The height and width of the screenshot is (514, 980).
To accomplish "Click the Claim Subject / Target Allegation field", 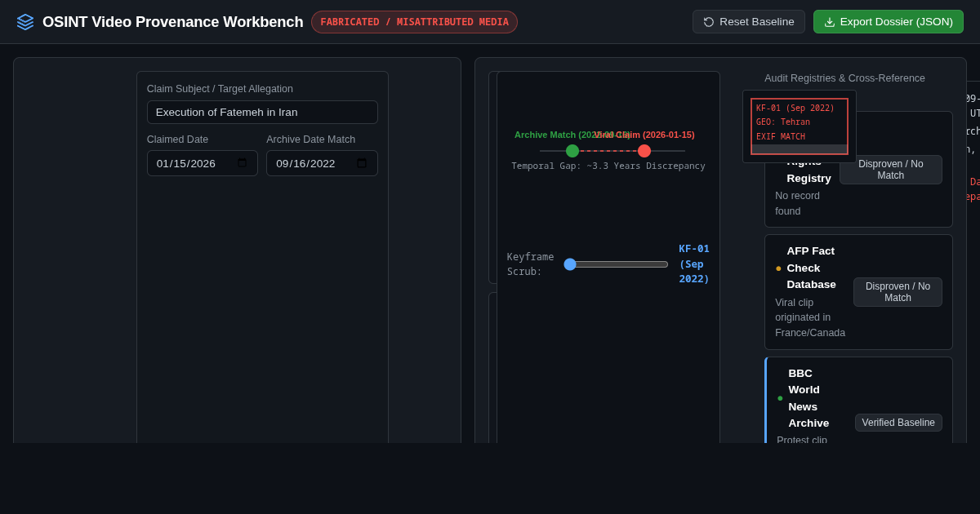I will pos(262,112).
